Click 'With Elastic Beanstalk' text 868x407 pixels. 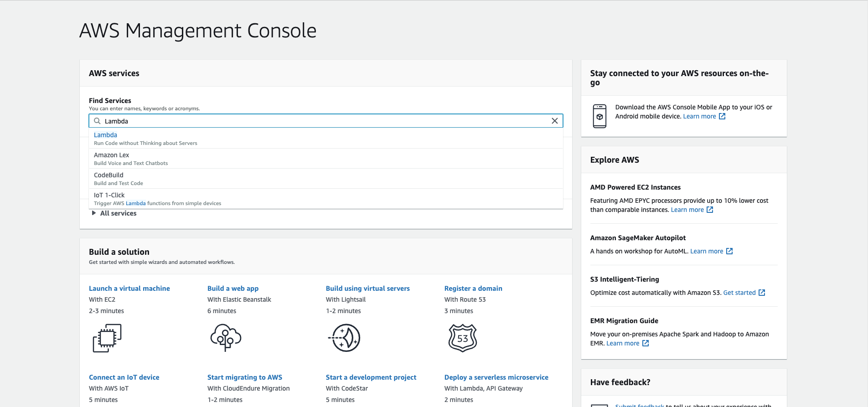pyautogui.click(x=239, y=299)
